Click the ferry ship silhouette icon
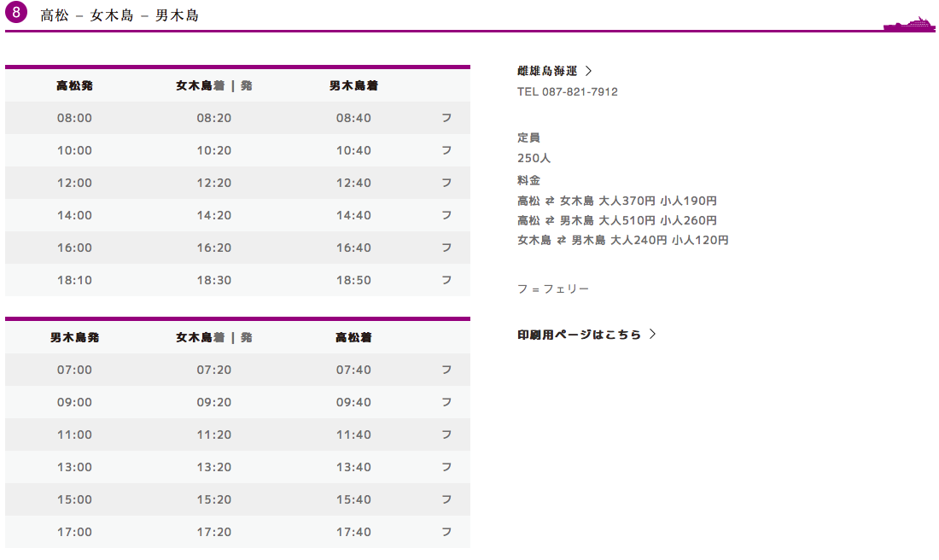This screenshot has height=560, width=939. coord(909,24)
